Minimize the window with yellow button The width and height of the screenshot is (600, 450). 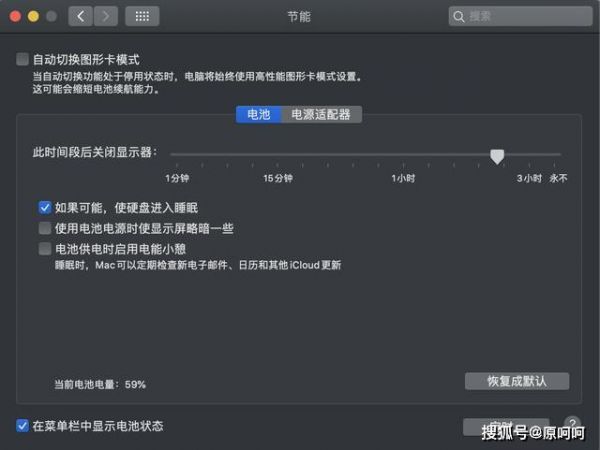33,16
